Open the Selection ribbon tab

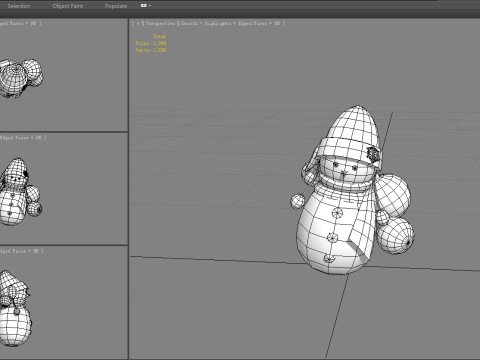tap(19, 6)
